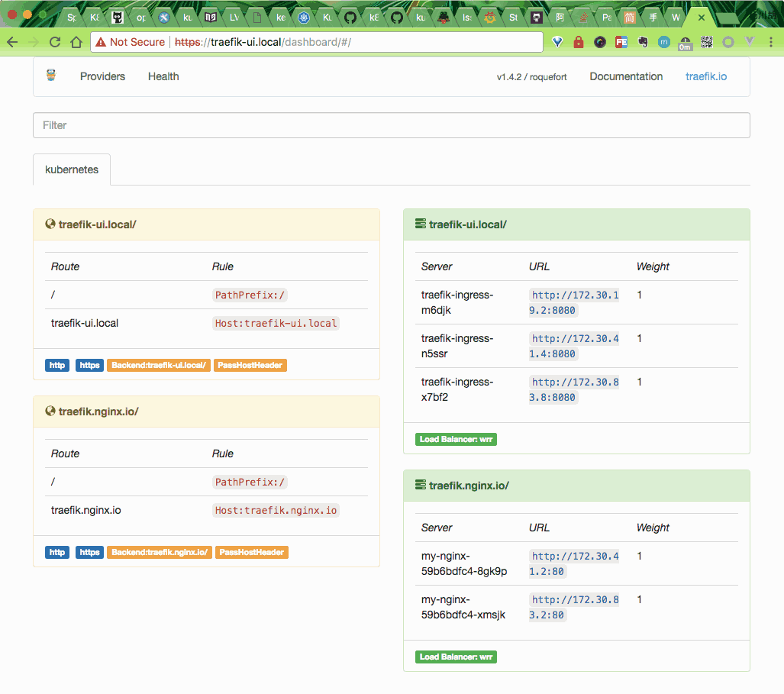Screen dimensions: 784x694
Task: Open URL of server traefik-ingress-n5ssr
Action: point(574,346)
